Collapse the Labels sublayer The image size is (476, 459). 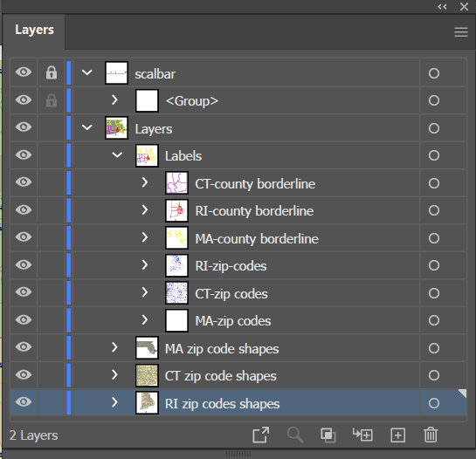point(117,155)
